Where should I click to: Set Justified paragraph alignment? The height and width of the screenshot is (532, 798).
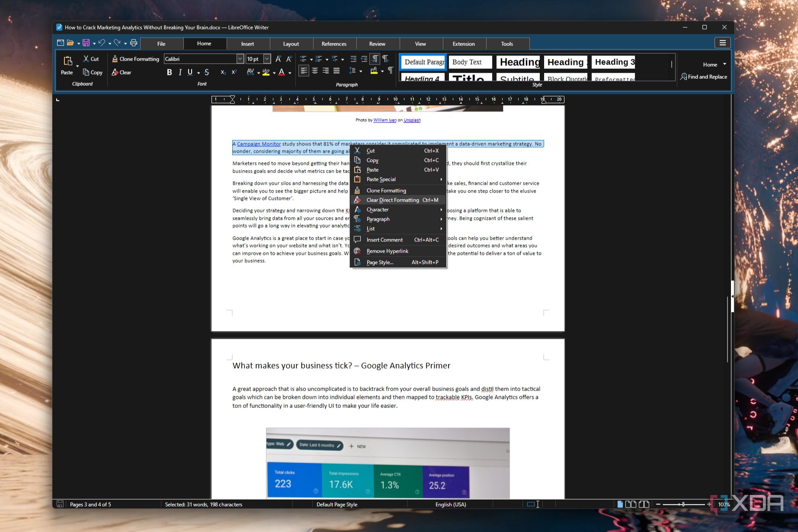point(337,71)
